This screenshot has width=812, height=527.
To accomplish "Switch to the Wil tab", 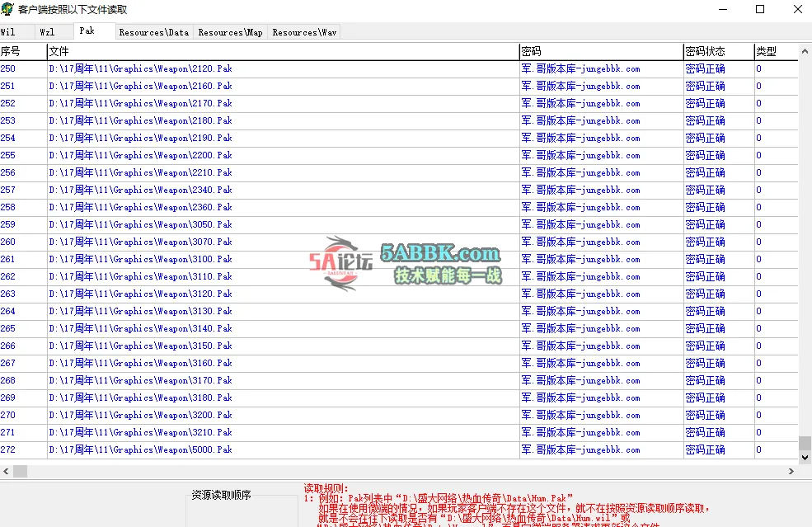I will (x=16, y=32).
